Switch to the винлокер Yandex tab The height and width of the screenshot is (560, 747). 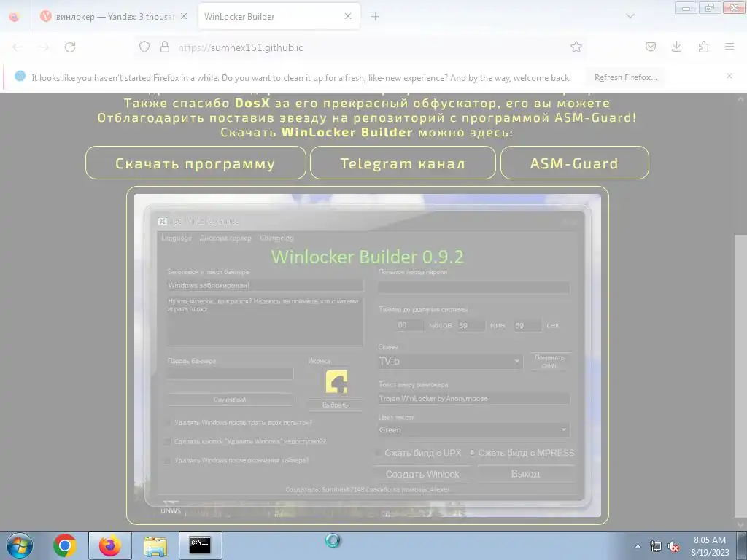pos(115,17)
